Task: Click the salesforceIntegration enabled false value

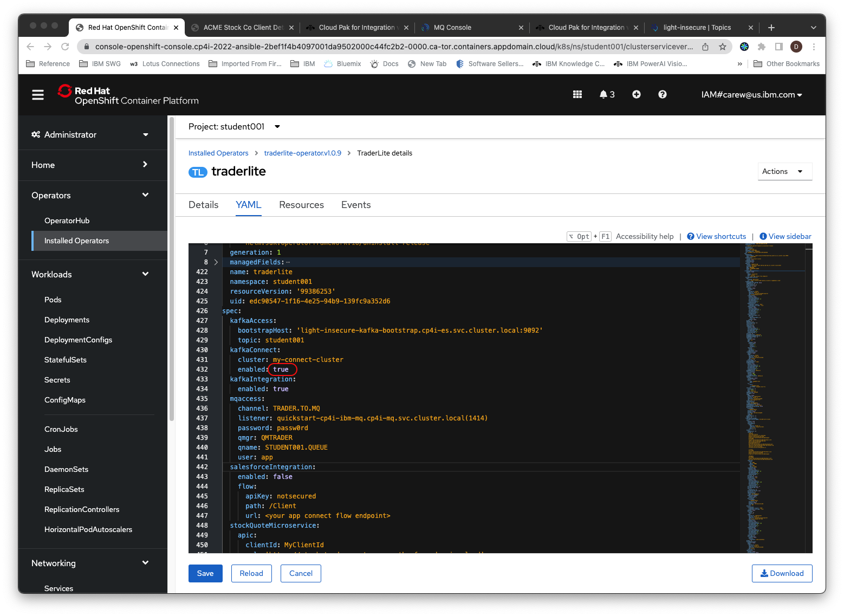Action: click(x=283, y=477)
